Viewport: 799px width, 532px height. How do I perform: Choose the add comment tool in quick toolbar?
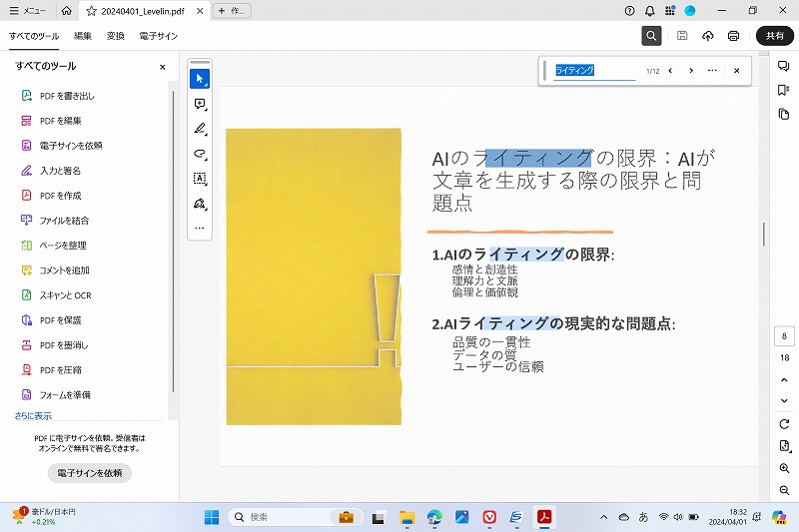click(x=200, y=104)
